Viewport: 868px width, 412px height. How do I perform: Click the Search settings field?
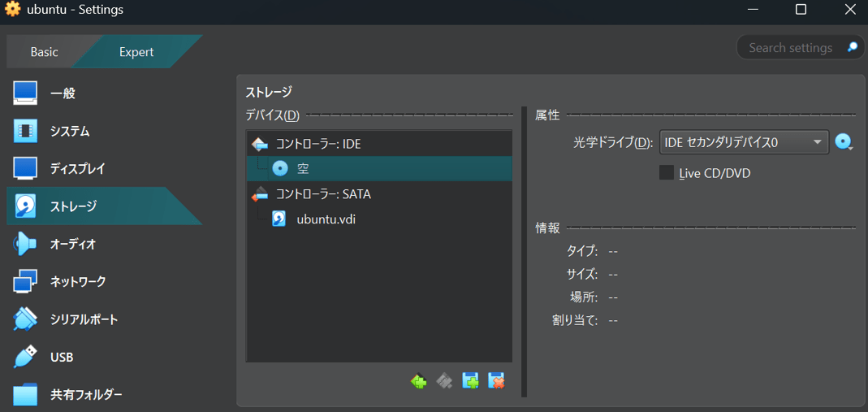click(801, 48)
